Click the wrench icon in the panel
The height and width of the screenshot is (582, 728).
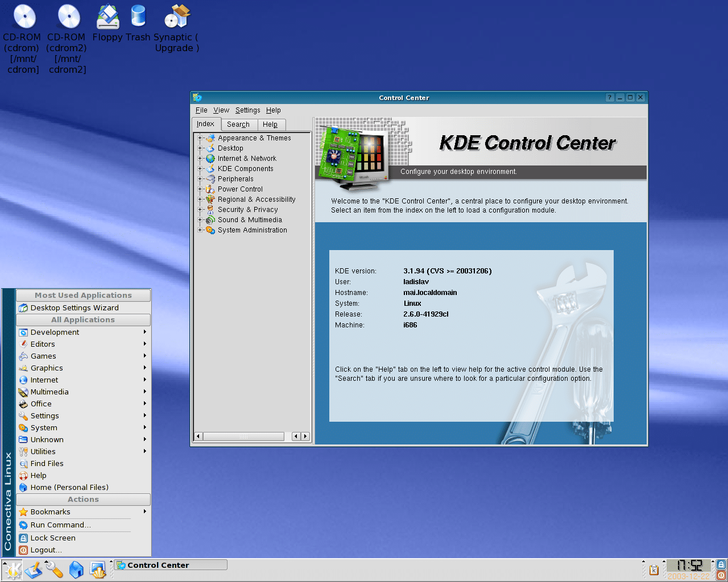coord(55,569)
